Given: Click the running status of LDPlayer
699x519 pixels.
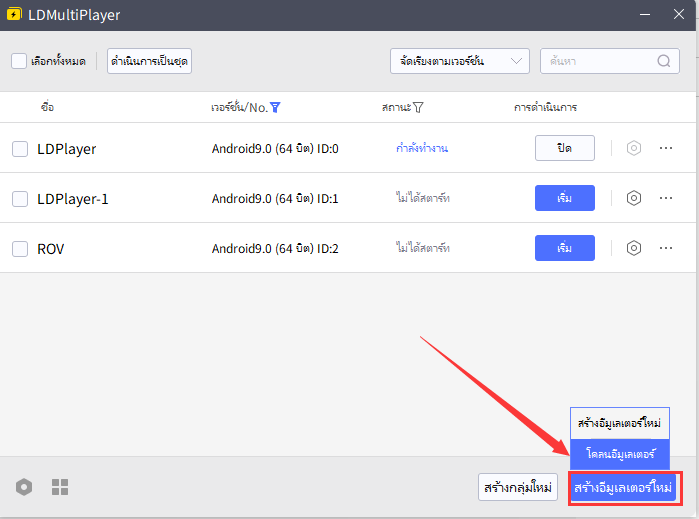Looking at the screenshot, I should [x=422, y=148].
